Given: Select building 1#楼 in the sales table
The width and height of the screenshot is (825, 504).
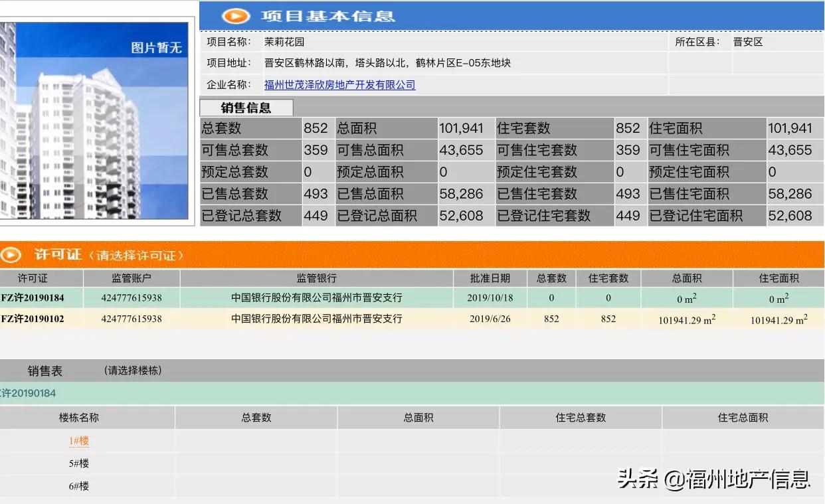Looking at the screenshot, I should point(81,440).
